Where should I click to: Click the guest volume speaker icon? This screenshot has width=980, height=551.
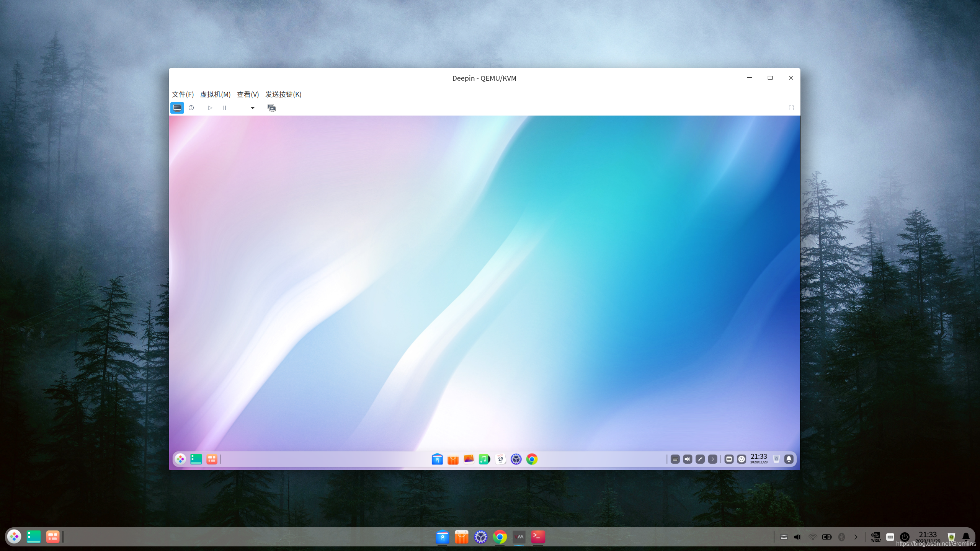pos(688,459)
